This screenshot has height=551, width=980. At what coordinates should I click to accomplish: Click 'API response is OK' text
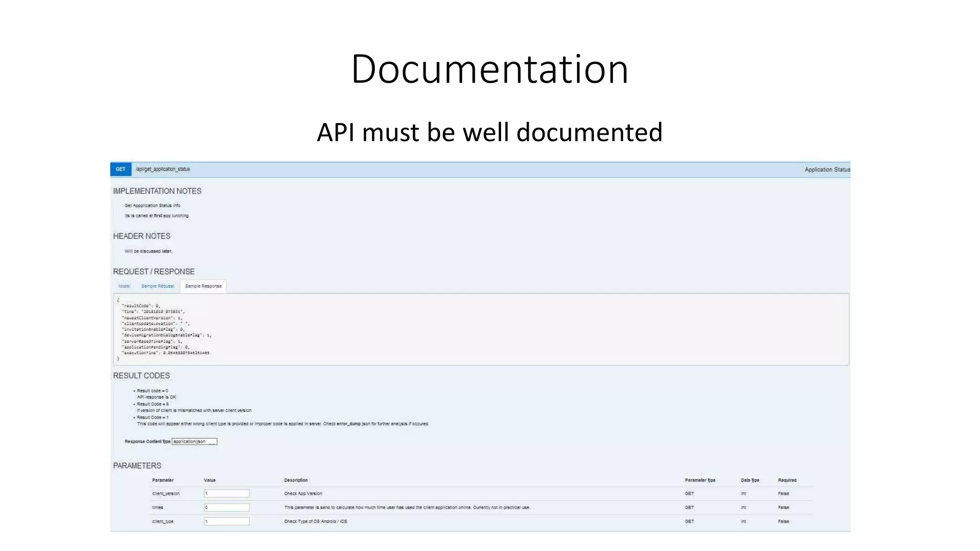pos(156,397)
